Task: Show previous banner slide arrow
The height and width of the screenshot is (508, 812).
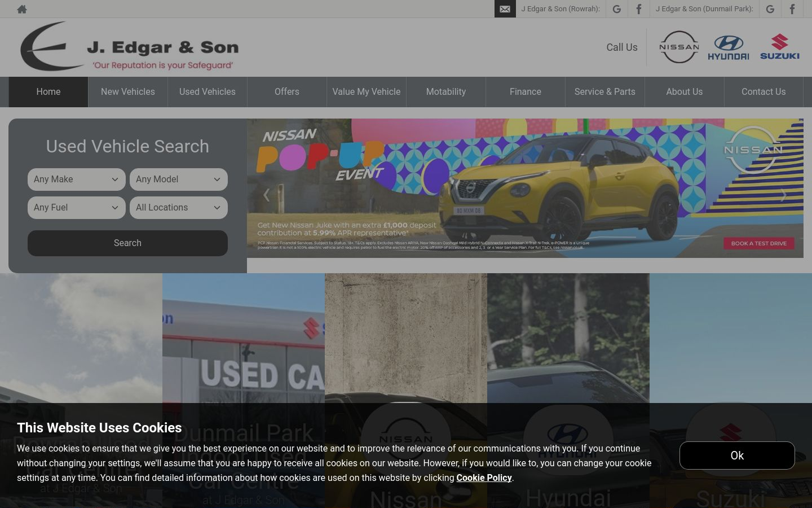Action: [266, 195]
